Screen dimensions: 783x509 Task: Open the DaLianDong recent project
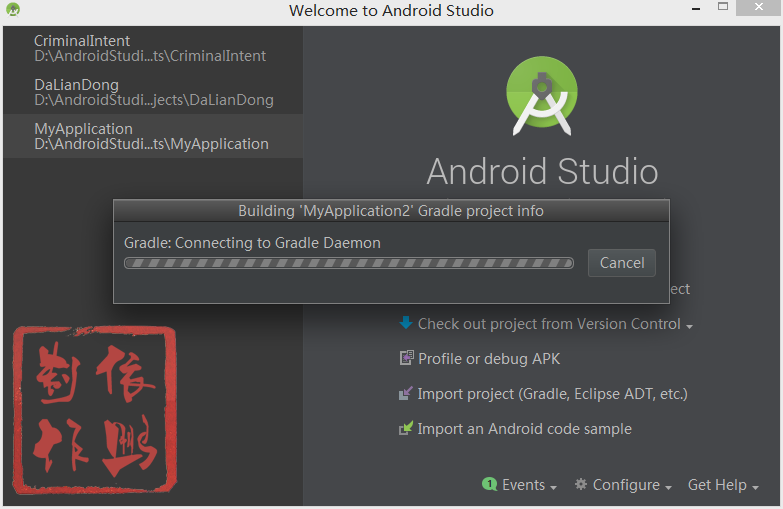[153, 92]
